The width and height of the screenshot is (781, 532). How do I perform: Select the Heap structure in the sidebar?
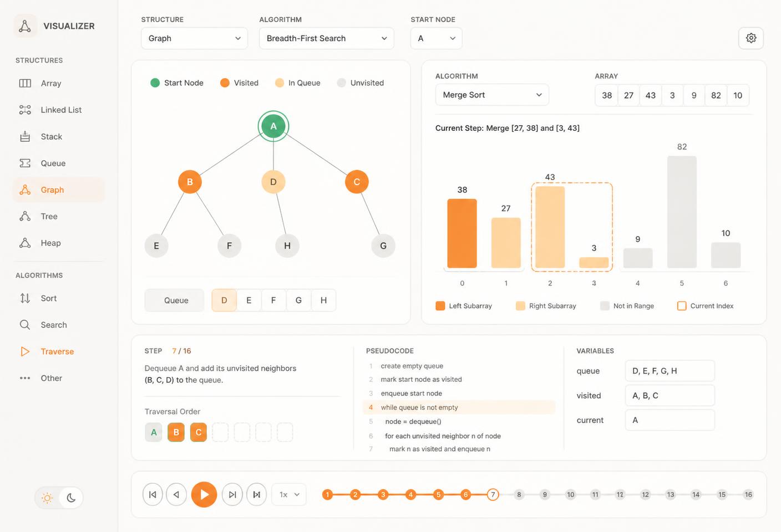[58, 243]
